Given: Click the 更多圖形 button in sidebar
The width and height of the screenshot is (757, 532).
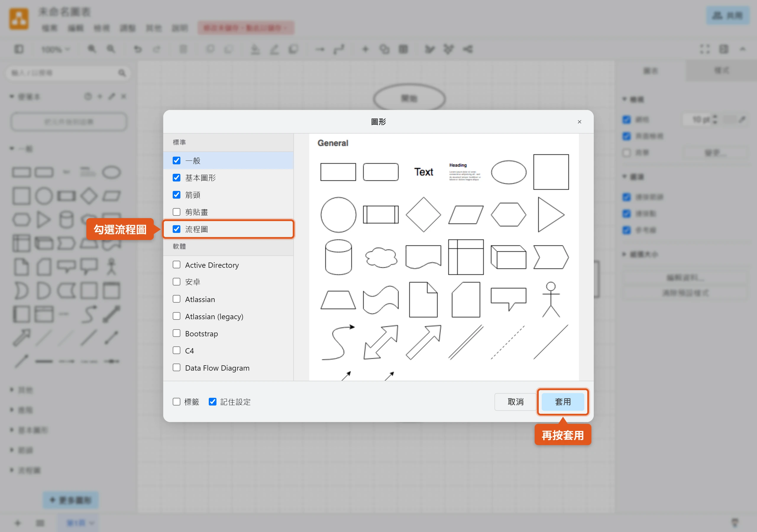Looking at the screenshot, I should coord(71,500).
